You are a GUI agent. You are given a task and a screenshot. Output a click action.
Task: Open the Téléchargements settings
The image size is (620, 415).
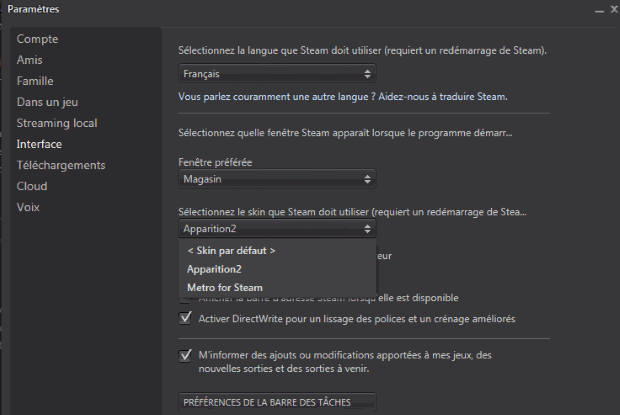coord(60,165)
